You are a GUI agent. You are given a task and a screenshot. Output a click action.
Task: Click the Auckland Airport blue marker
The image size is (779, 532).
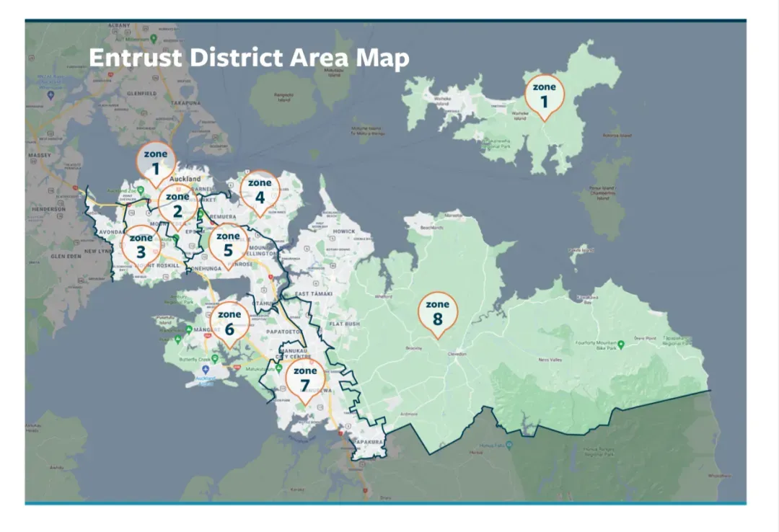(x=206, y=370)
